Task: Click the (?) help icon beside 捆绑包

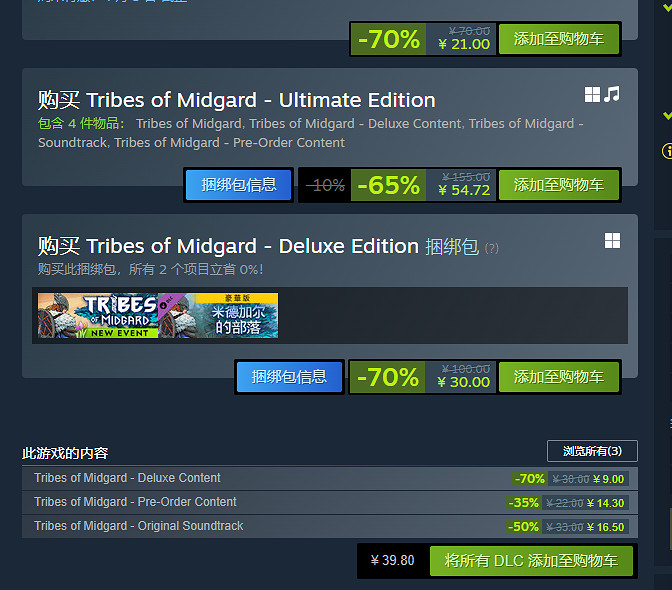Action: [491, 248]
